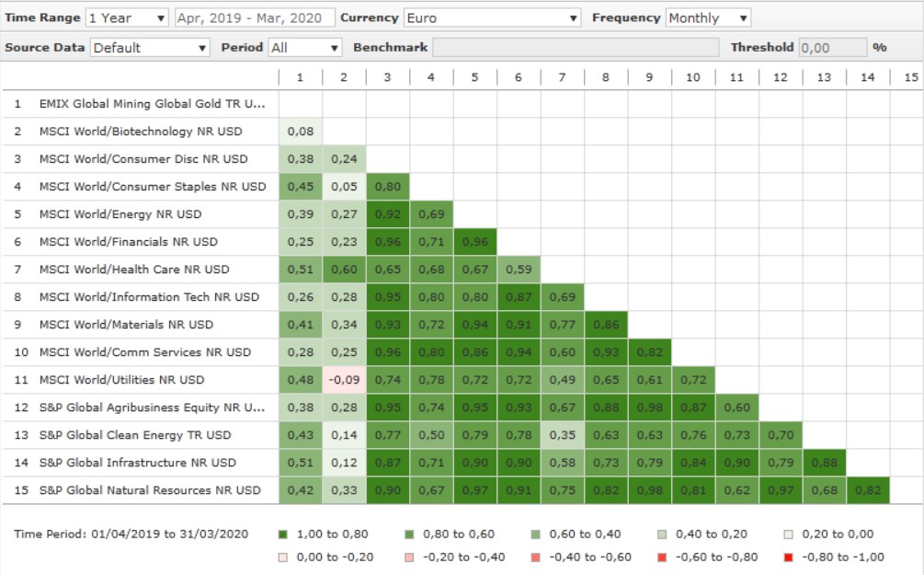Screen dimensions: 924x575
Task: Open the Frequency dropdown set to Monthly
Action: (707, 17)
